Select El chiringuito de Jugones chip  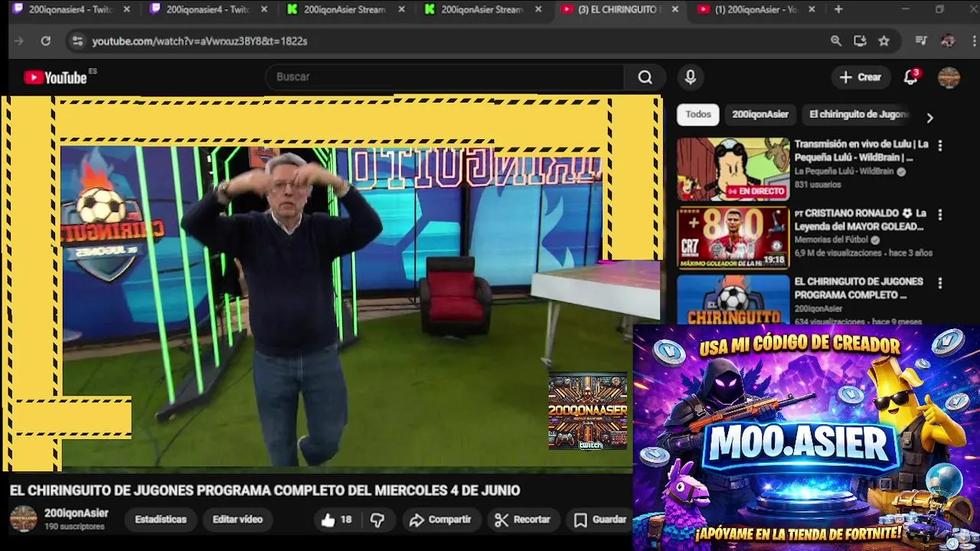[x=858, y=115]
